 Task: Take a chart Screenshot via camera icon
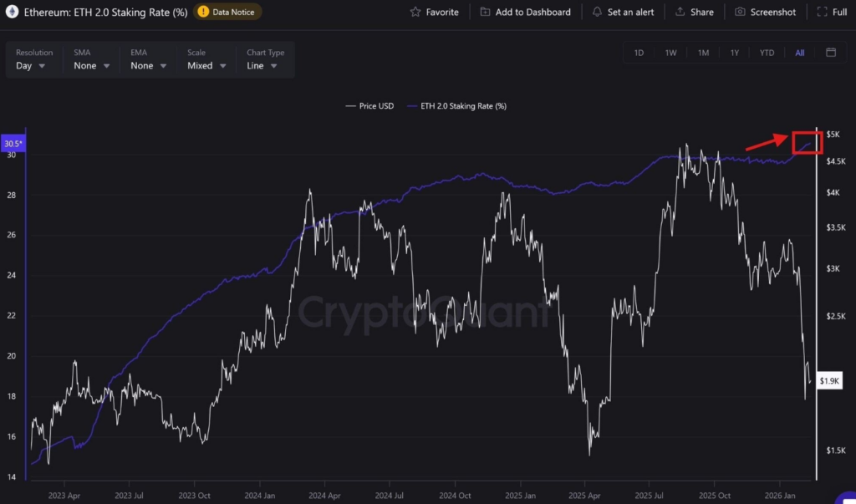coord(739,12)
